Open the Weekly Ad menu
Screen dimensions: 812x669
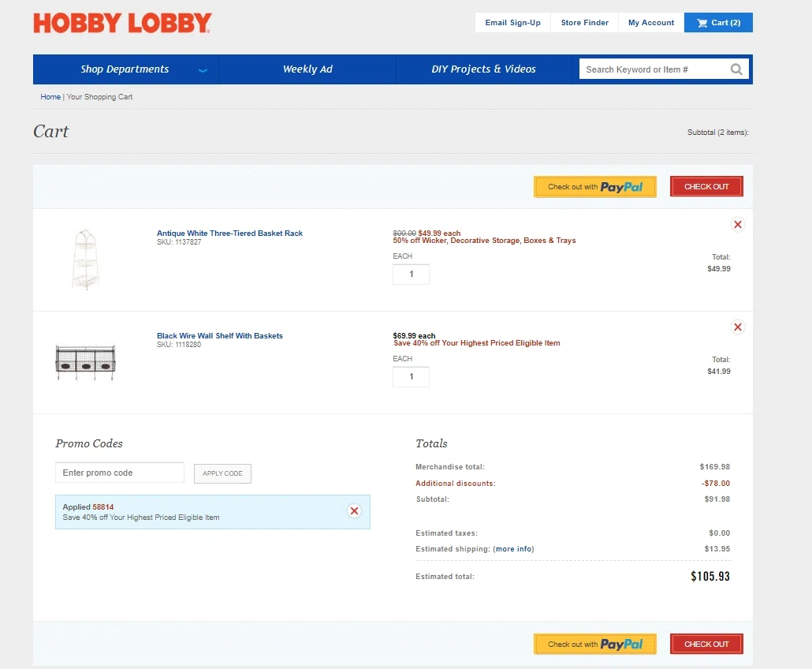point(307,69)
